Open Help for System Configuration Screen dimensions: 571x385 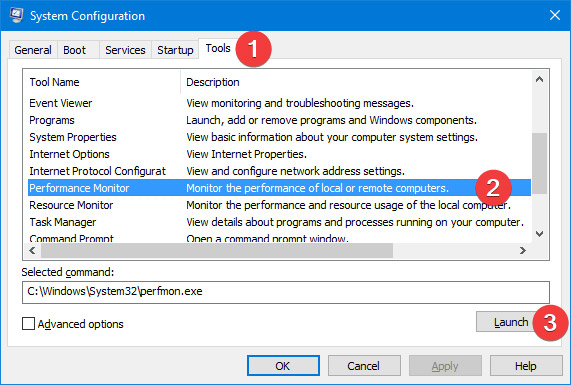coord(526,366)
